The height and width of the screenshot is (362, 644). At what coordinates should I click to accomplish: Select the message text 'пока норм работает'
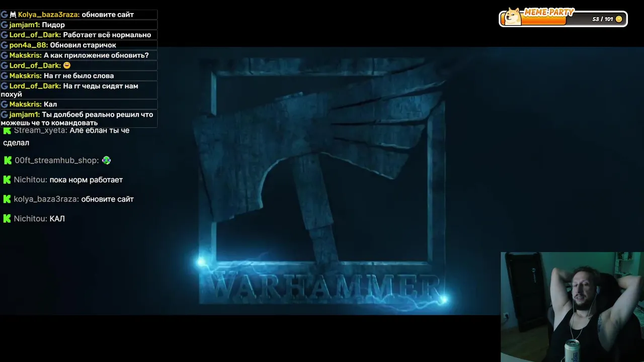pyautogui.click(x=86, y=179)
